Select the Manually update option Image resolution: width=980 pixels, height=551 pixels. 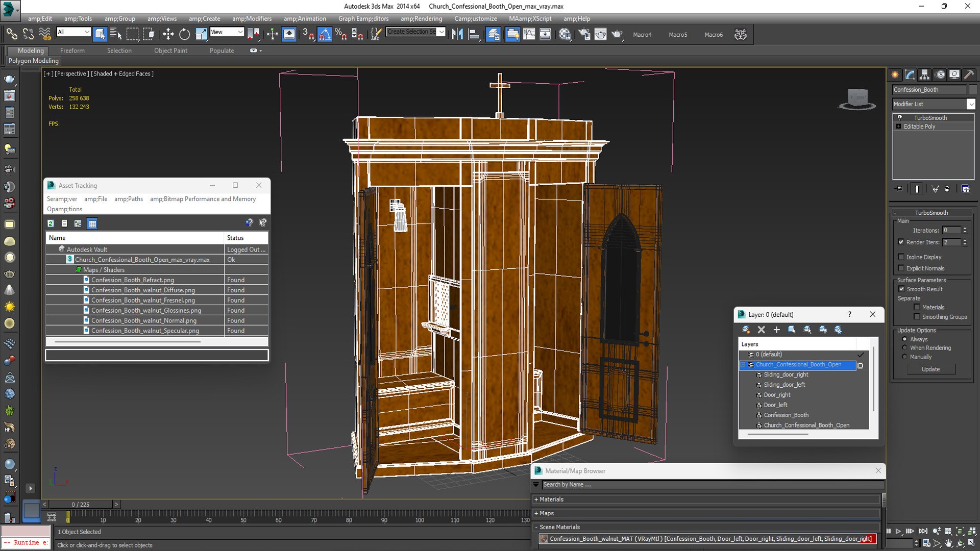904,357
